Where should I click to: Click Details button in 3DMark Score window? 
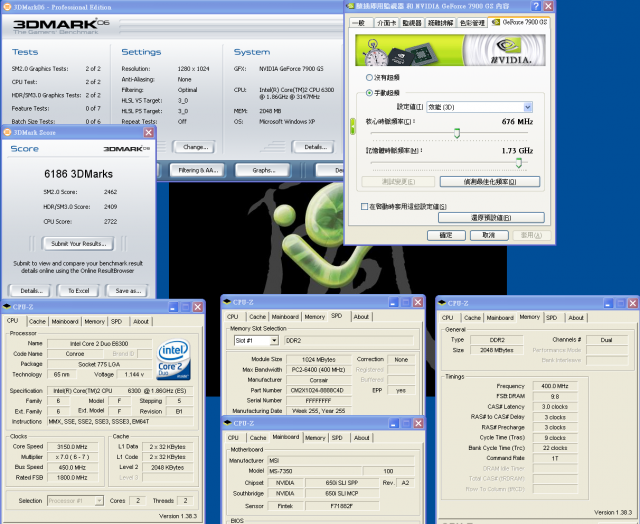[x=31, y=291]
